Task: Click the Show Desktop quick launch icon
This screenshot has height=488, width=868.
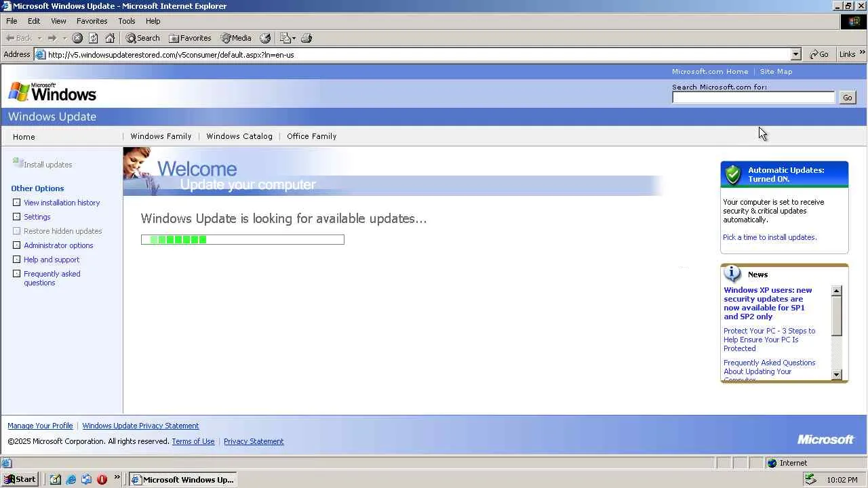Action: [x=56, y=479]
